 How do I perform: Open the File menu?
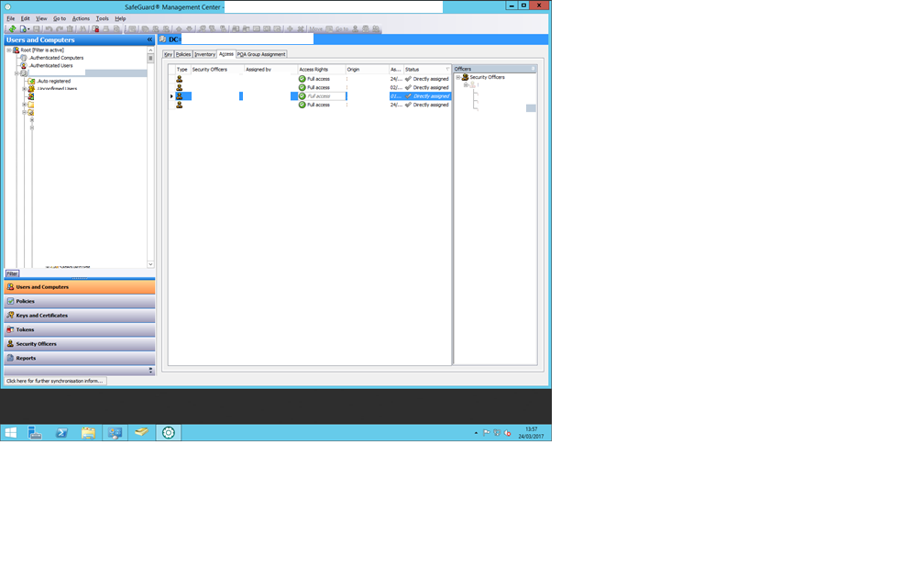tap(11, 18)
